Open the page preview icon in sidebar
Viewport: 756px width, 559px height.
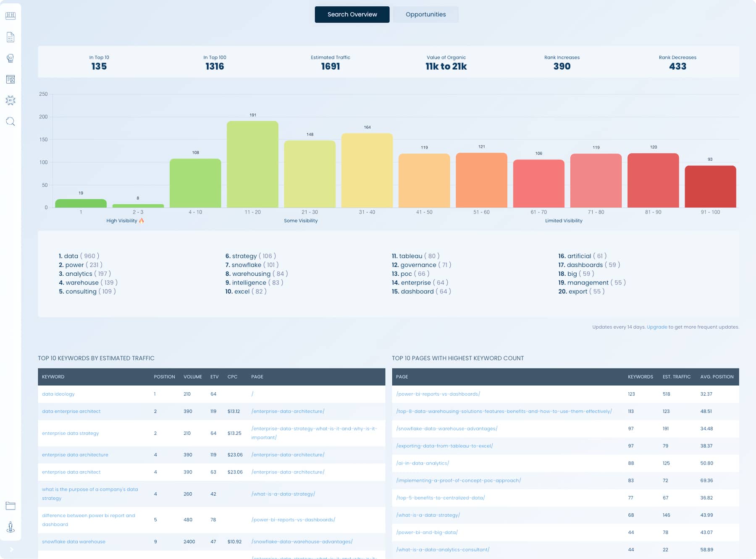pyautogui.click(x=10, y=79)
